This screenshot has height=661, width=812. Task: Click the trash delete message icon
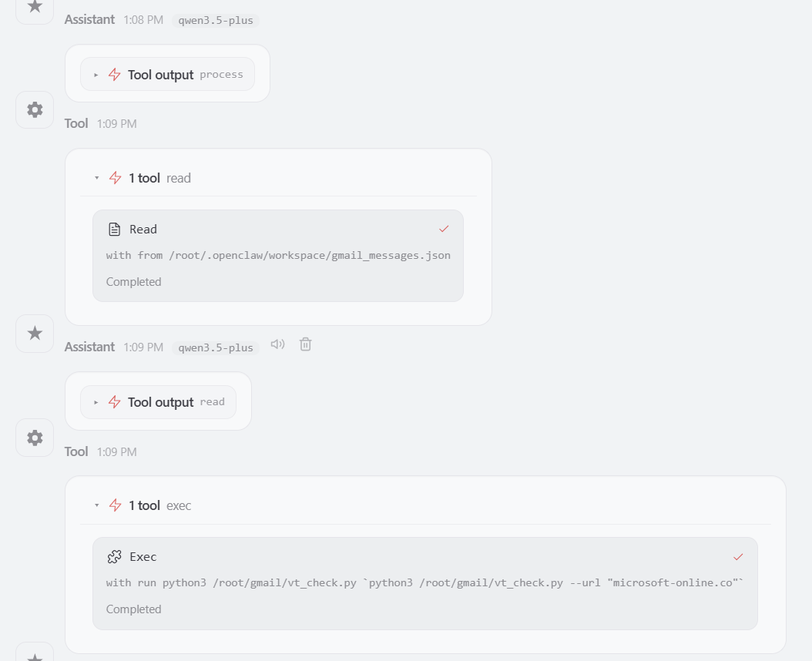(306, 344)
